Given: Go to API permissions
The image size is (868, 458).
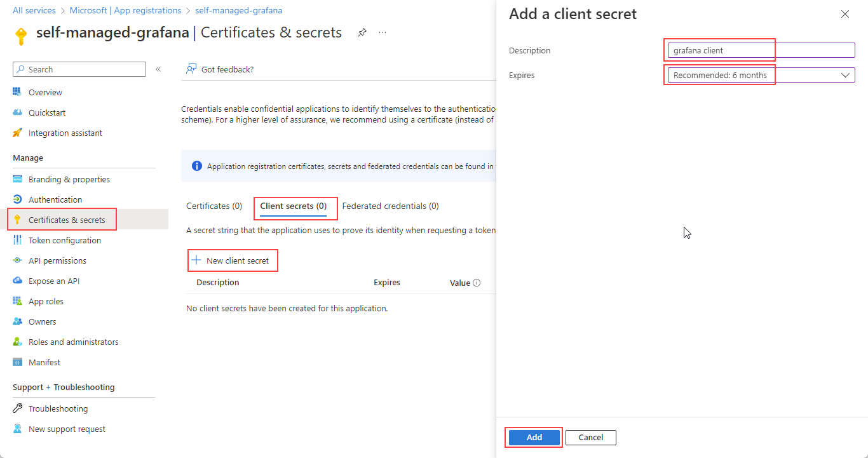Looking at the screenshot, I should 57,260.
